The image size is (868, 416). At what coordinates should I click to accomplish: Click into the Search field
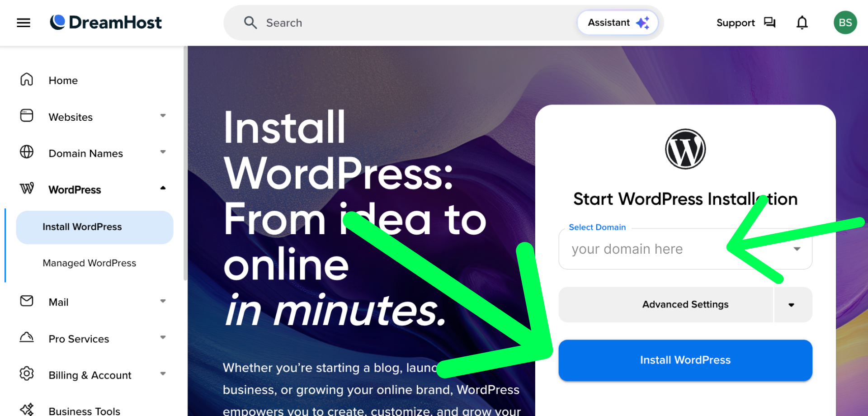point(407,23)
